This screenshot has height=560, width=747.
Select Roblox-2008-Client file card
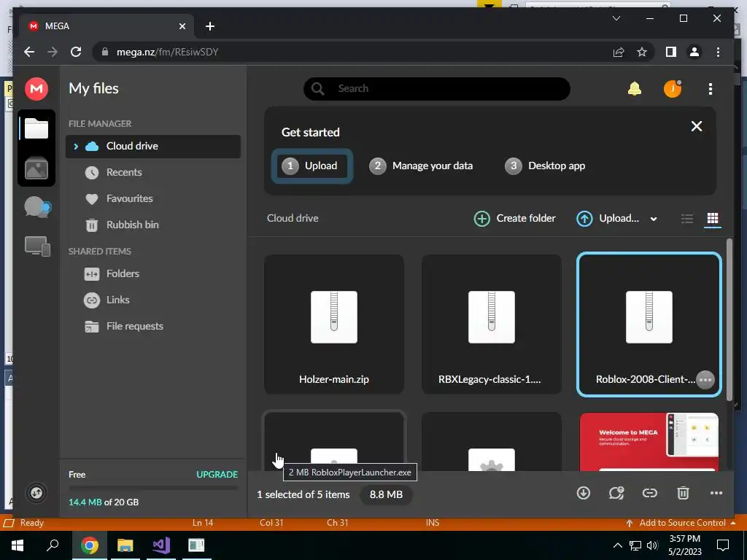point(649,324)
